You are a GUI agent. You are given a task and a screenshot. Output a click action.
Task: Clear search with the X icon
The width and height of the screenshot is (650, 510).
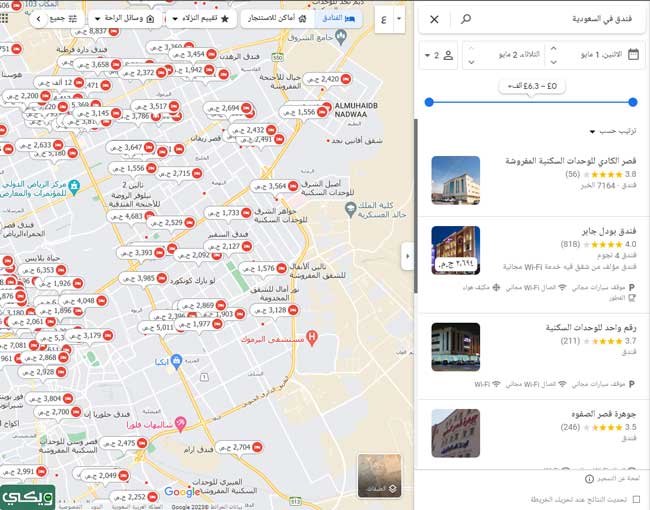click(x=434, y=19)
